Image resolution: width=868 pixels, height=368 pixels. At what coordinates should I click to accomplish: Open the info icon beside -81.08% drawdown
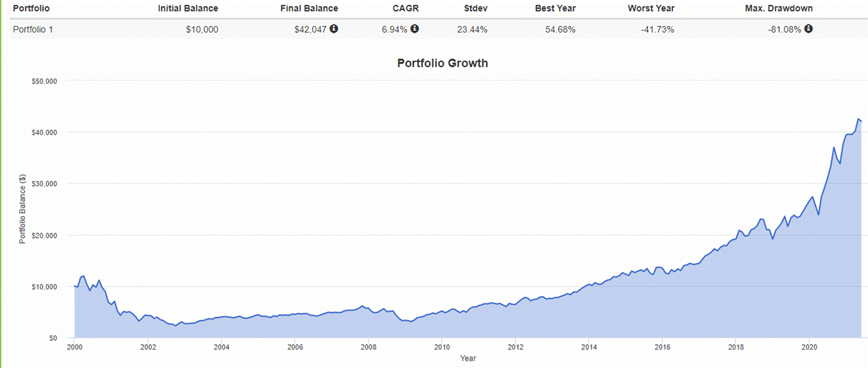click(x=808, y=29)
